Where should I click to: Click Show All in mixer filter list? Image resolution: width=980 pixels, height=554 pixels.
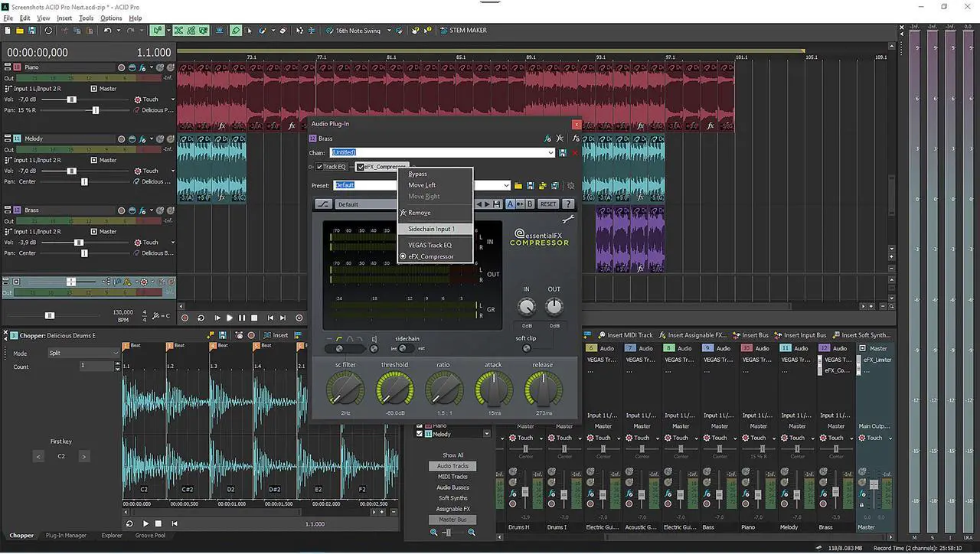click(452, 455)
